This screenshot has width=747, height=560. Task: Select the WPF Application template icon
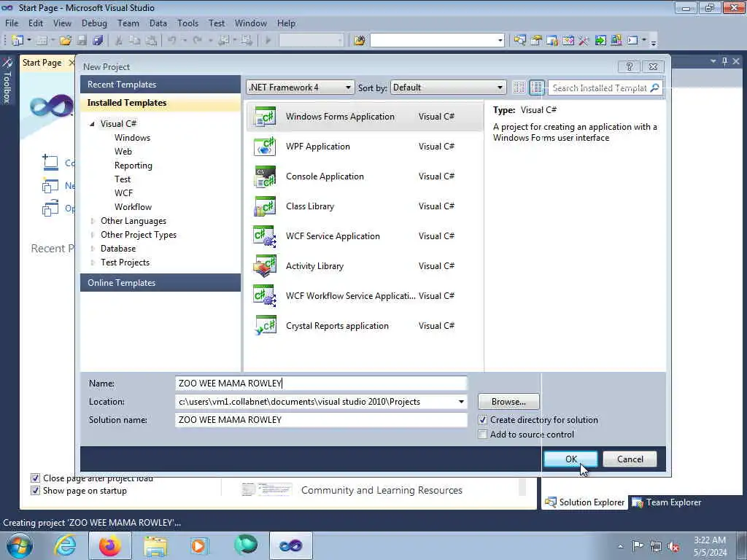tap(264, 147)
